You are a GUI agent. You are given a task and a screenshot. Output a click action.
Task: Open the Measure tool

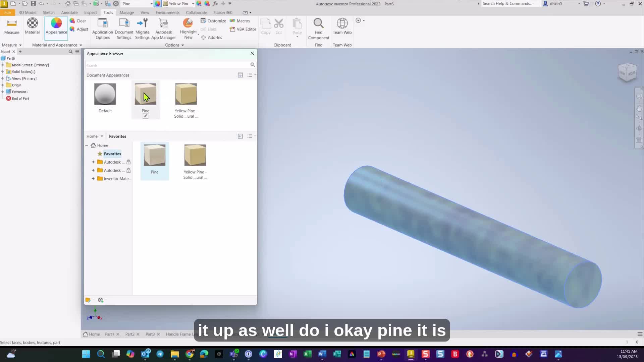(x=12, y=26)
